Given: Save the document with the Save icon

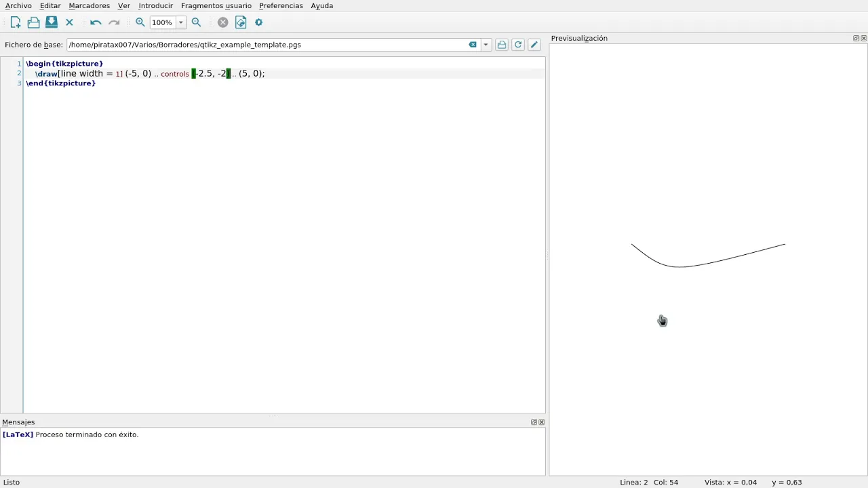Looking at the screenshot, I should click(52, 22).
